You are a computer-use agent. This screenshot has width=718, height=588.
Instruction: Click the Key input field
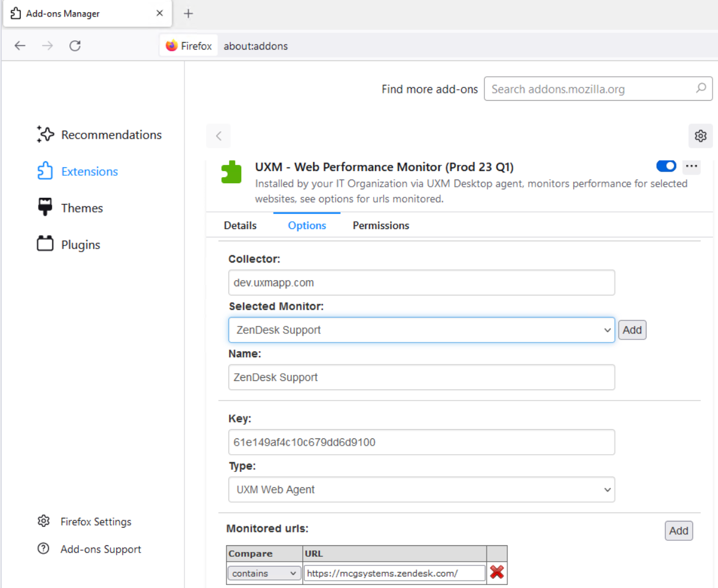click(421, 442)
